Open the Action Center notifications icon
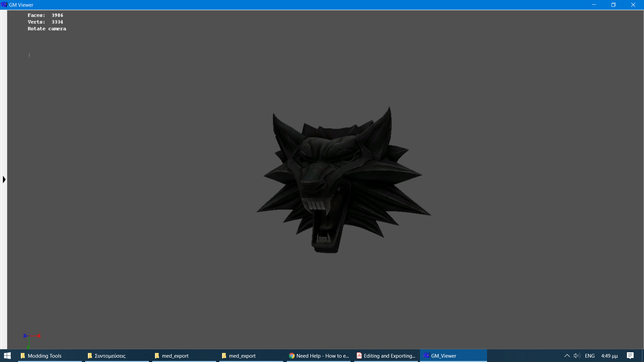The width and height of the screenshot is (644, 362). point(630,356)
